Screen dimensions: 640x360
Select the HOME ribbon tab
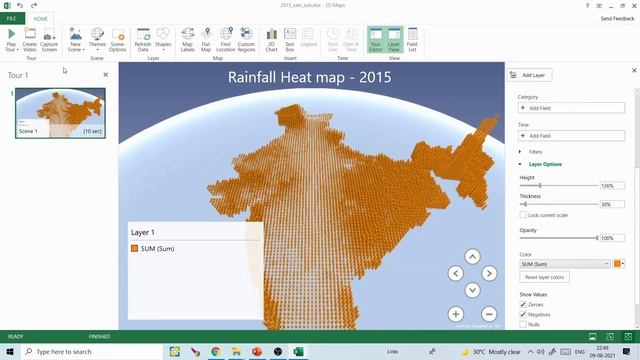click(x=40, y=19)
